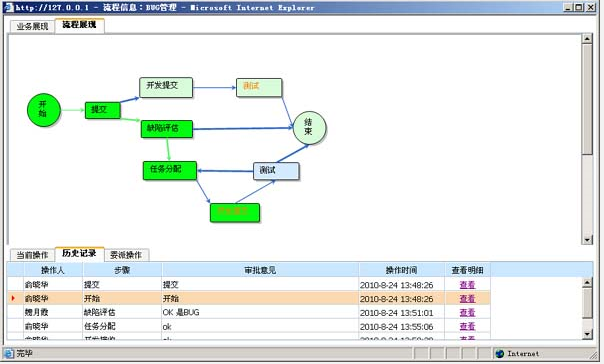Viewport: 604px width, 364px height.
Task: Select the upper light-green 测试 node
Action: point(259,87)
